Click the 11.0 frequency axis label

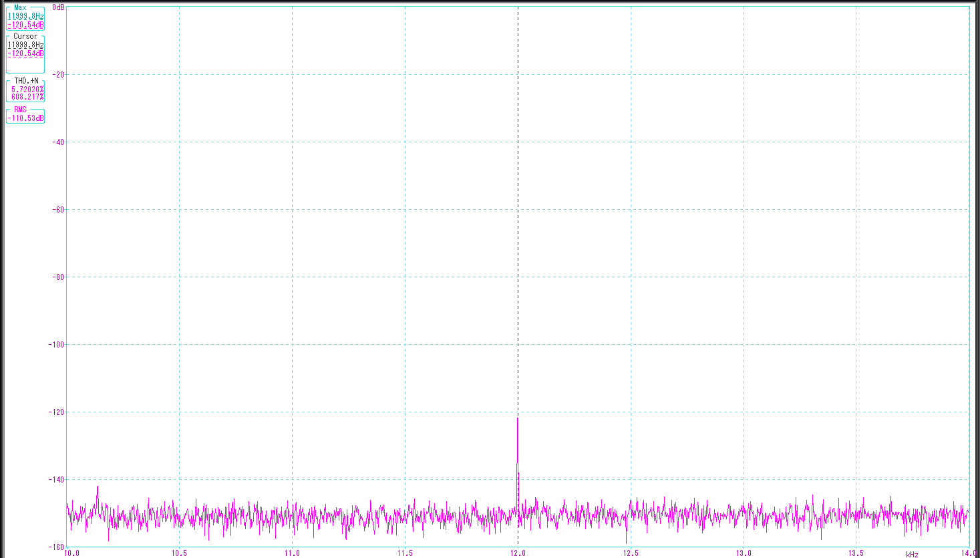click(x=292, y=553)
